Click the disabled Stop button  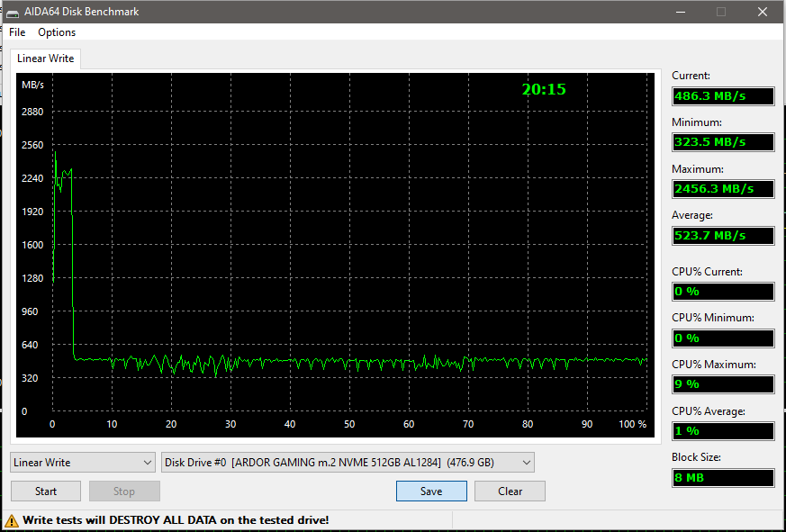coord(124,491)
